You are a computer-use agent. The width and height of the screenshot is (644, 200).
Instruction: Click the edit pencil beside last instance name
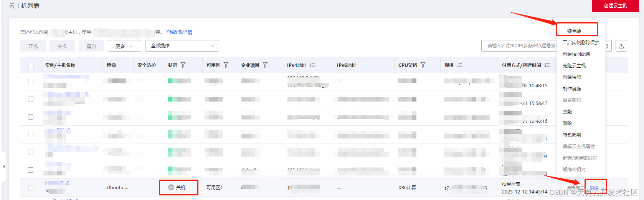(x=68, y=183)
